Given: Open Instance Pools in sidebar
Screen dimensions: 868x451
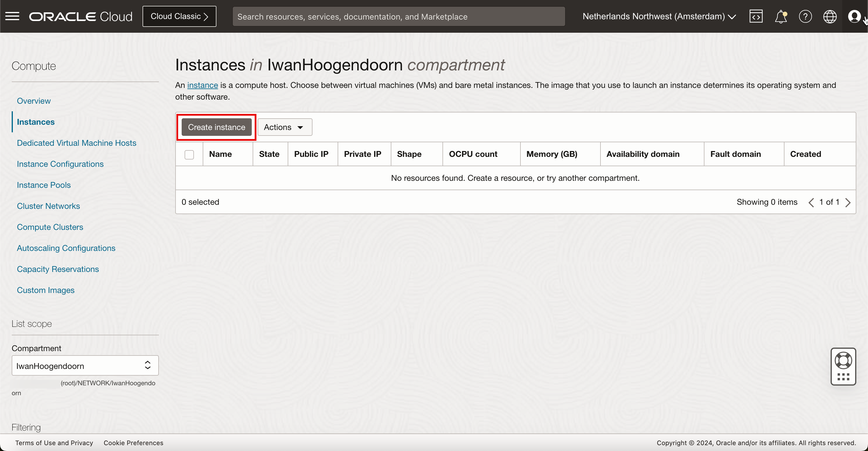Looking at the screenshot, I should [x=44, y=185].
